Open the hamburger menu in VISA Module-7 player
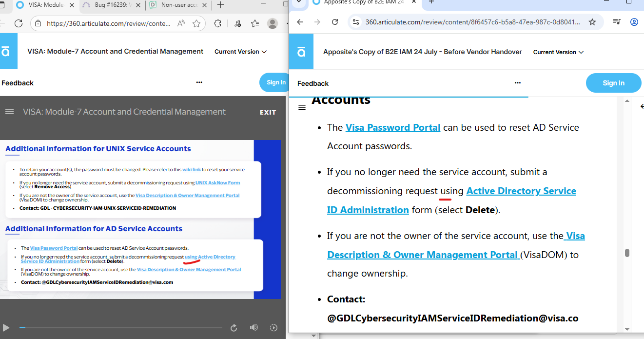 tap(9, 112)
